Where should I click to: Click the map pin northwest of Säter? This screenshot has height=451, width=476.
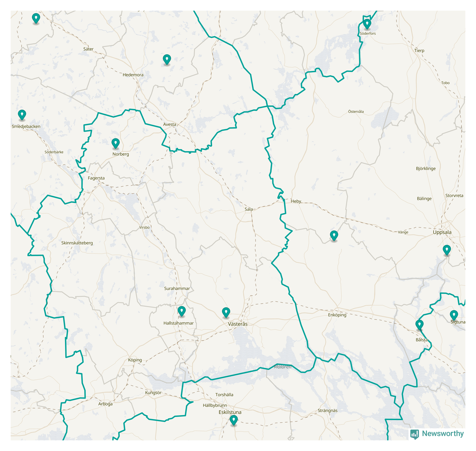click(36, 19)
